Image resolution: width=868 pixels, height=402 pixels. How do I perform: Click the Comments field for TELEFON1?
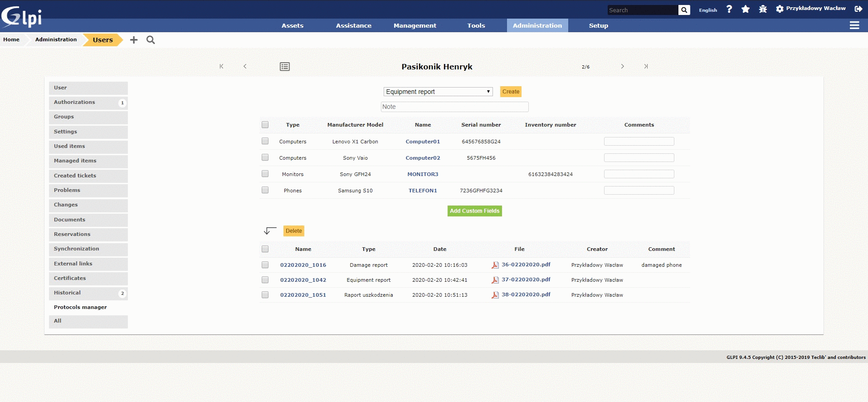pos(639,191)
